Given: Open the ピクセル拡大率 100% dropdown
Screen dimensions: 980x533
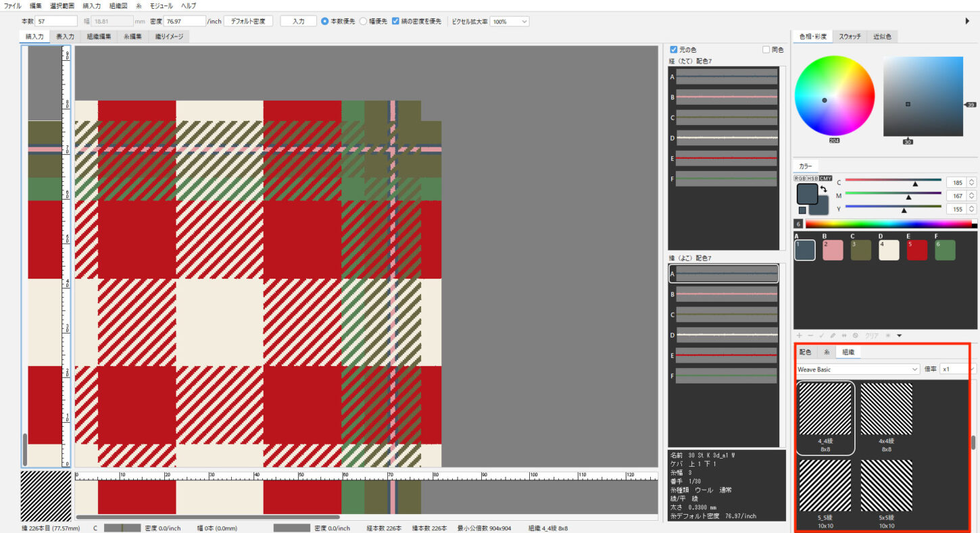Looking at the screenshot, I should click(509, 21).
